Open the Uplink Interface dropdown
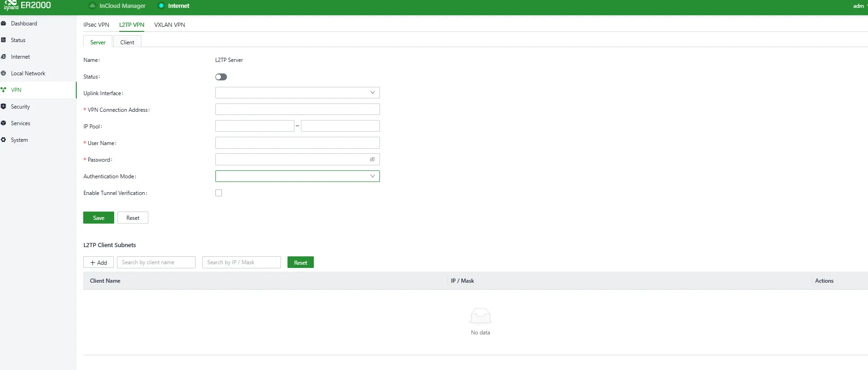The height and width of the screenshot is (370, 868). pyautogui.click(x=297, y=93)
